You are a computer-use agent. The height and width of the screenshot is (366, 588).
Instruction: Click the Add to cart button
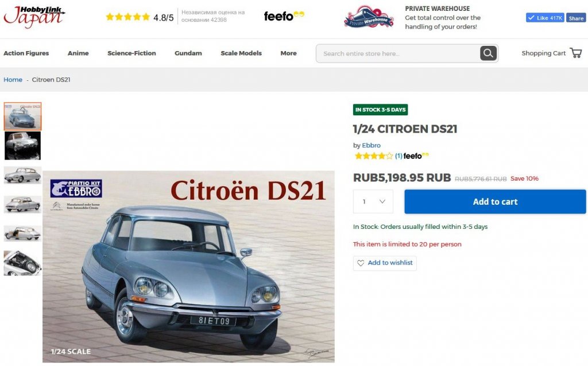click(x=495, y=201)
